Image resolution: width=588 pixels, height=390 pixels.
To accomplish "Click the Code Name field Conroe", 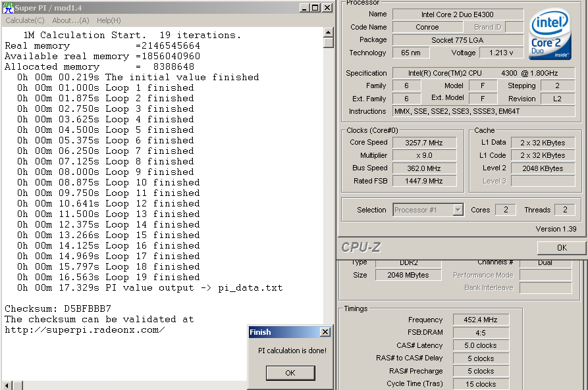I will [427, 27].
